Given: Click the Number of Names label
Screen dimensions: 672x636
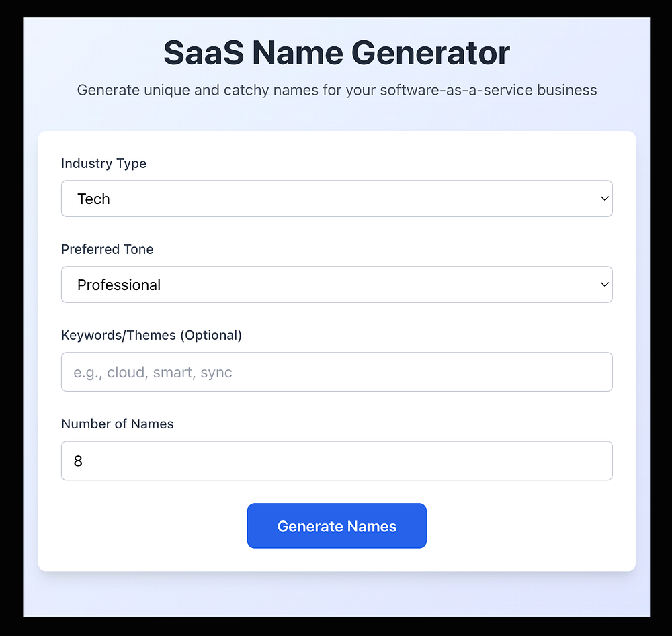Looking at the screenshot, I should [118, 424].
